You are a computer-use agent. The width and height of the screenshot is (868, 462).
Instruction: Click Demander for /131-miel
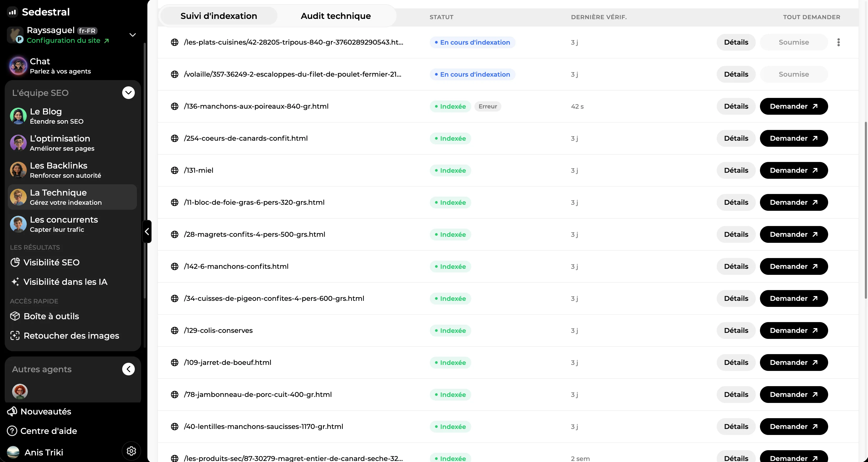click(794, 170)
